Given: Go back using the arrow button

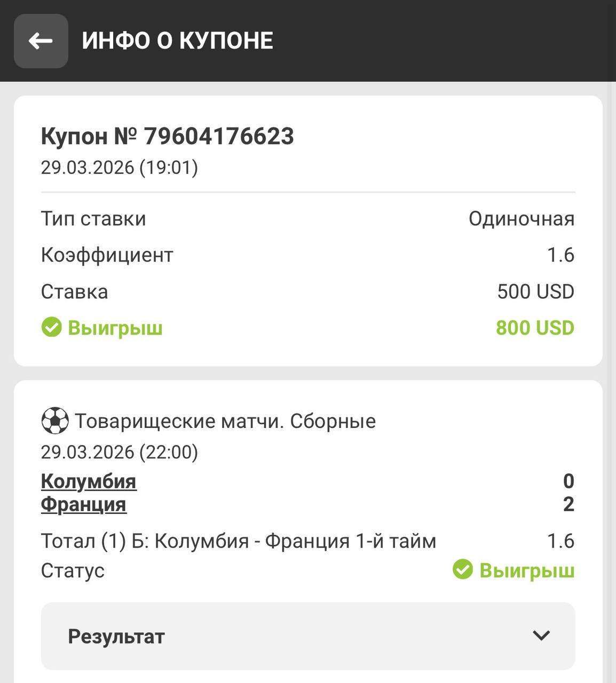Looking at the screenshot, I should point(41,41).
